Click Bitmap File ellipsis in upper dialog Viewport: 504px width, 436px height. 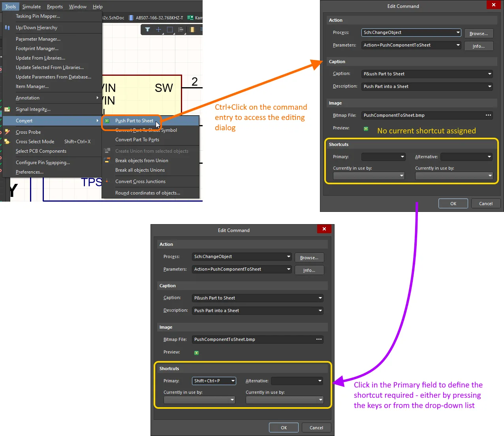[x=488, y=115]
